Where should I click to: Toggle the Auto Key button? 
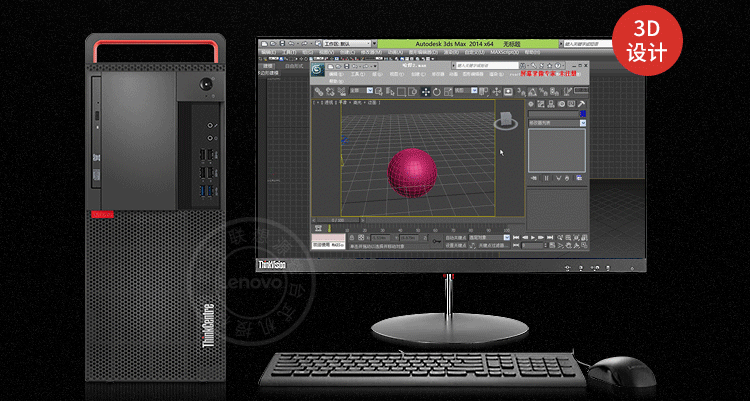coord(455,237)
